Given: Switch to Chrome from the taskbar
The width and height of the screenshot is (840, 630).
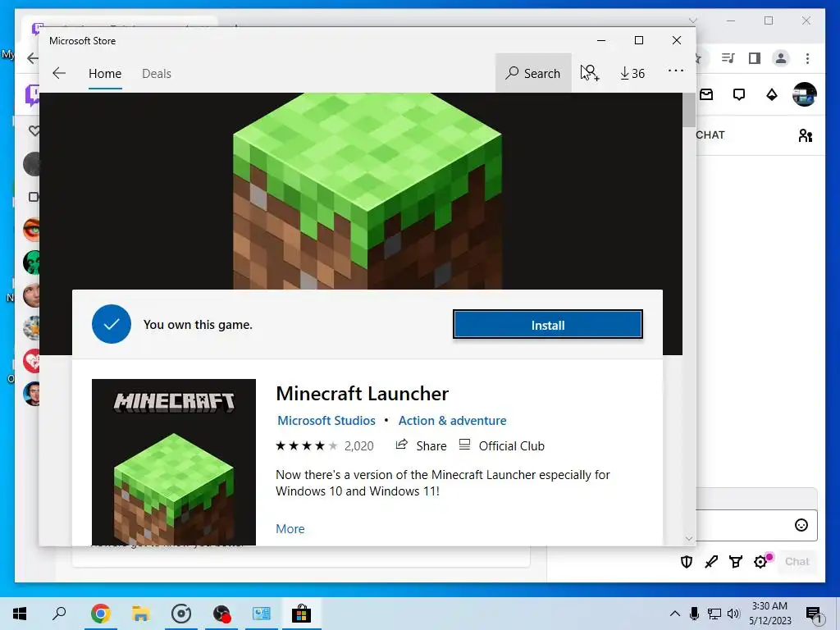Looking at the screenshot, I should (x=100, y=614).
